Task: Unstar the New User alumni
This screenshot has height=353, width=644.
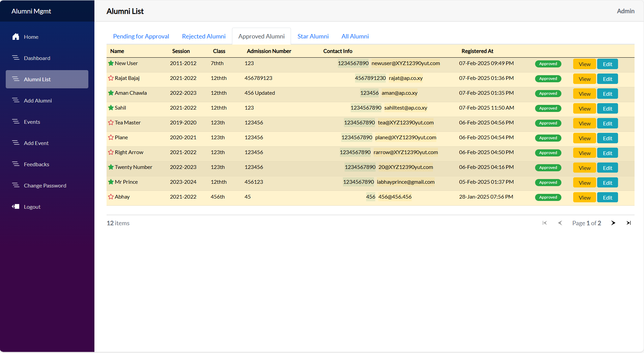Action: tap(111, 63)
